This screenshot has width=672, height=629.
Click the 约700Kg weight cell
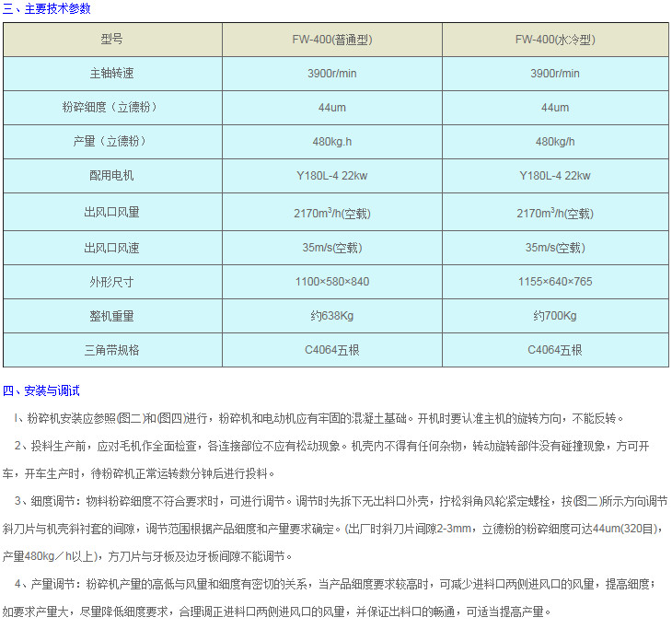[555, 316]
